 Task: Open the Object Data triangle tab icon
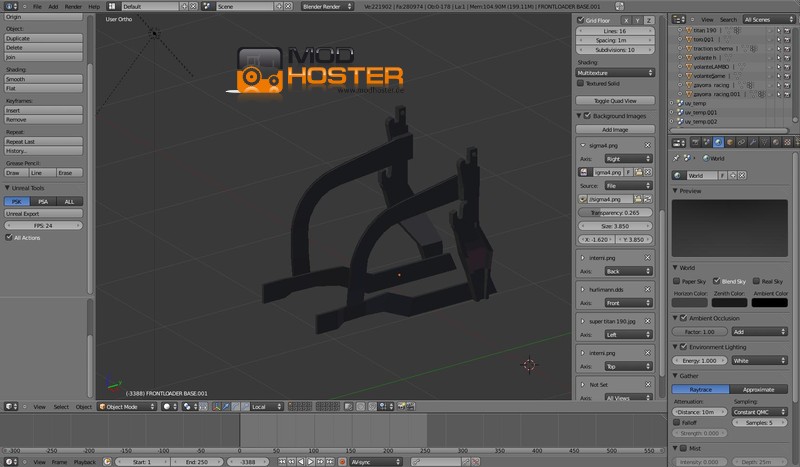point(765,142)
